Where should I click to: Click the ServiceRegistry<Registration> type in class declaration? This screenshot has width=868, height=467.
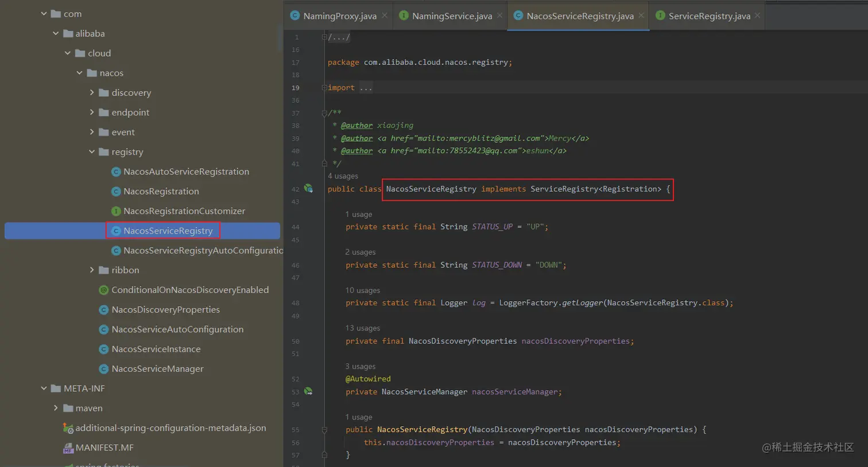pos(596,189)
